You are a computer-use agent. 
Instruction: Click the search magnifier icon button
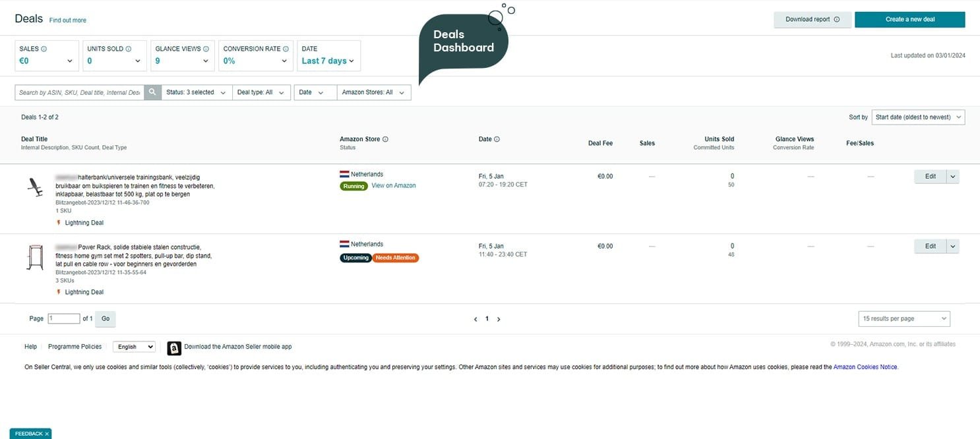click(152, 92)
